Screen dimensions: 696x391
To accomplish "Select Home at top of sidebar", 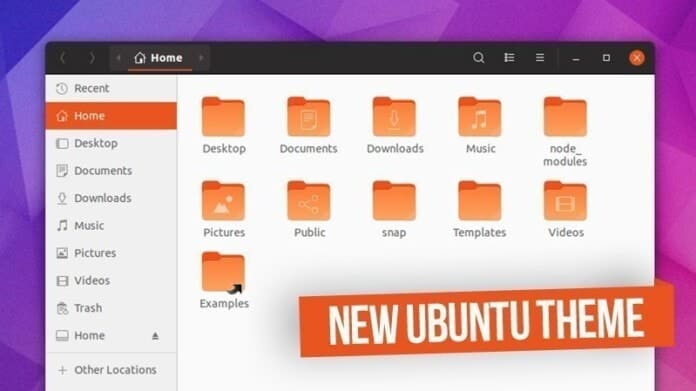I will coord(111,116).
